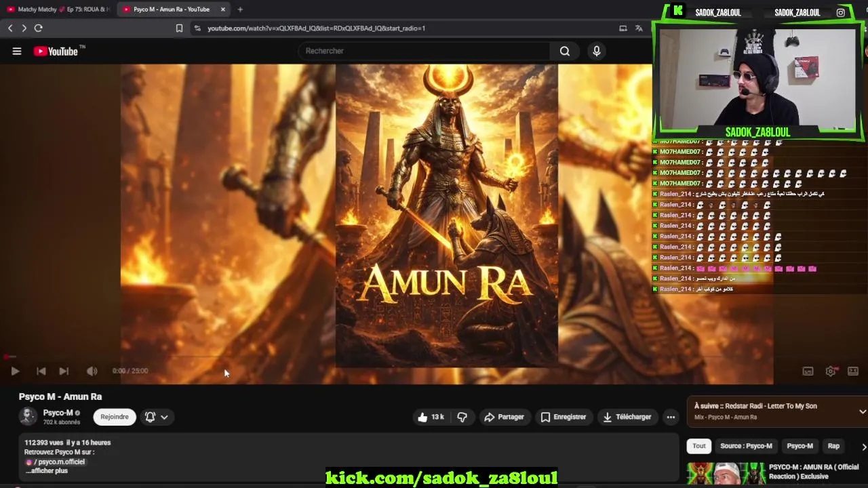The height and width of the screenshot is (488, 868).
Task: Click the Kick logo in the stream overlay
Action: tap(678, 12)
